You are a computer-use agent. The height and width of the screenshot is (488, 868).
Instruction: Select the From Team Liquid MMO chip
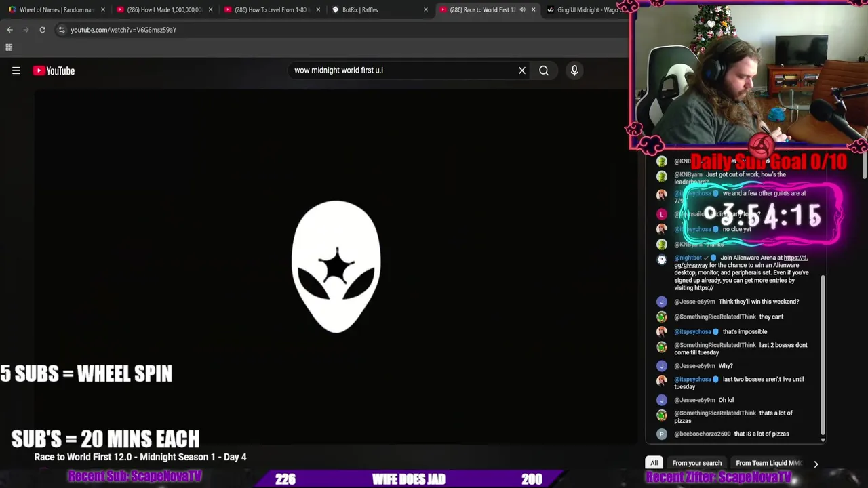click(768, 463)
